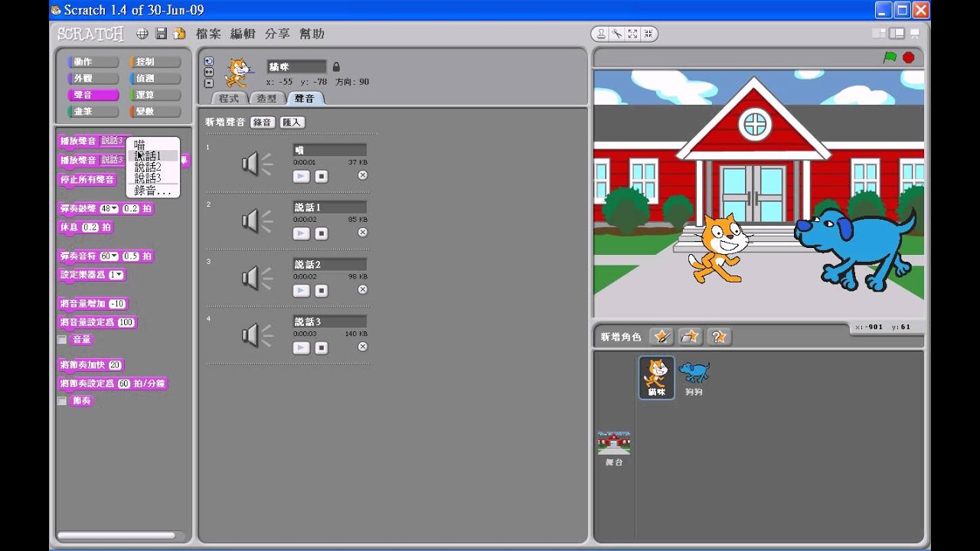The height and width of the screenshot is (551, 980).
Task: Select the 狗狗 dog sprite thumbnail
Action: (694, 377)
